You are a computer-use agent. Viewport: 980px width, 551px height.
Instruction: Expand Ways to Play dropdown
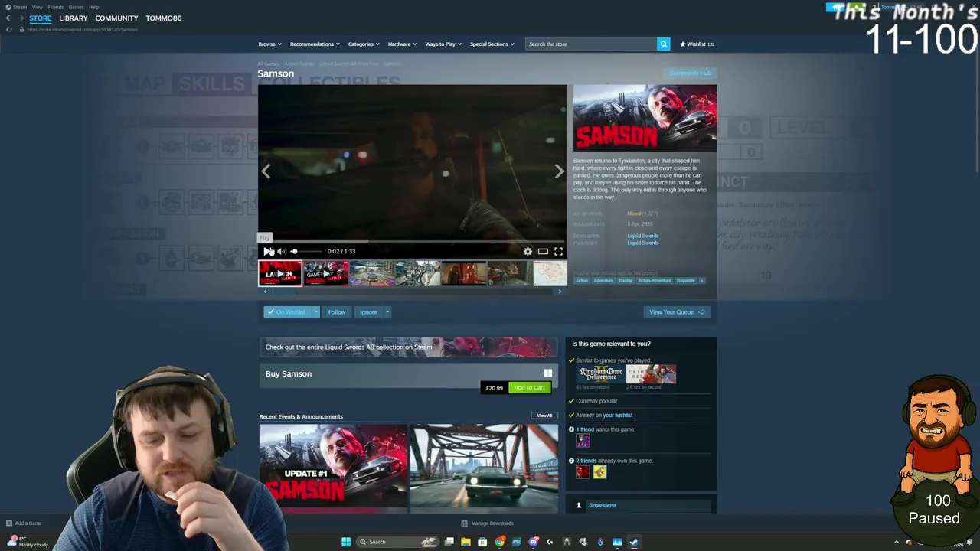(x=443, y=44)
